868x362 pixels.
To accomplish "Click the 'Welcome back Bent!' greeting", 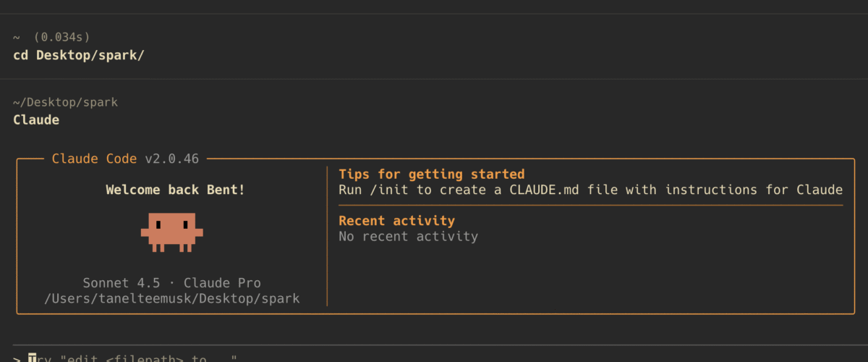I will coord(175,190).
